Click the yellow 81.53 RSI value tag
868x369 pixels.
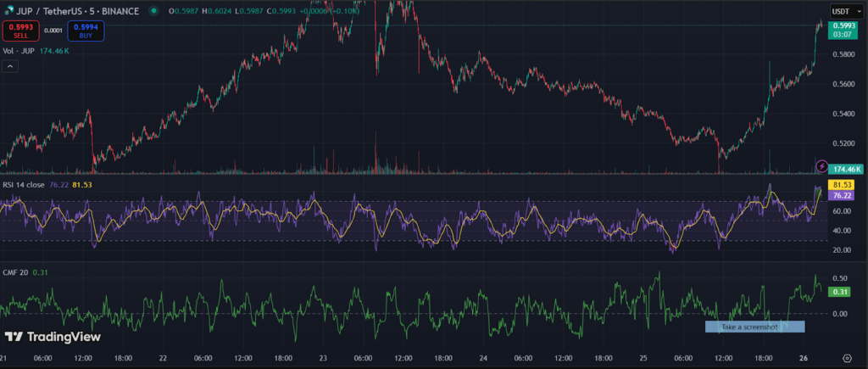click(x=841, y=185)
